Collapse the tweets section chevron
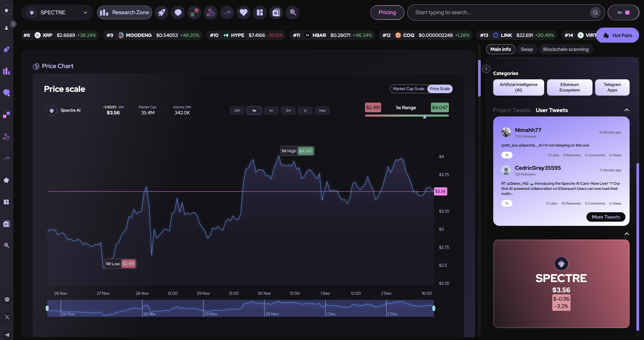 (627, 110)
